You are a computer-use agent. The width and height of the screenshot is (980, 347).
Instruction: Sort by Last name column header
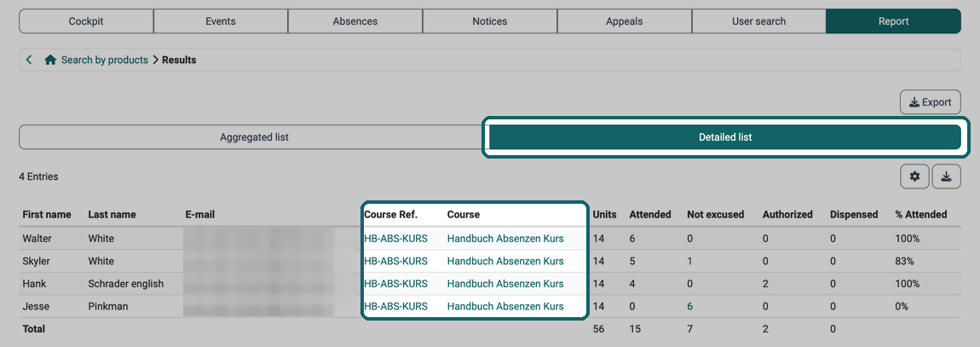point(112,215)
